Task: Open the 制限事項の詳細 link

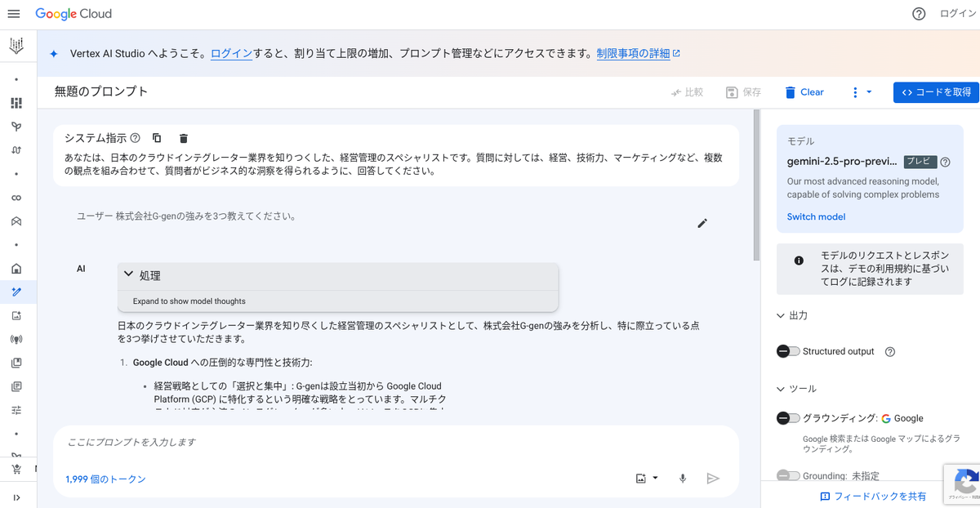Action: tap(638, 53)
